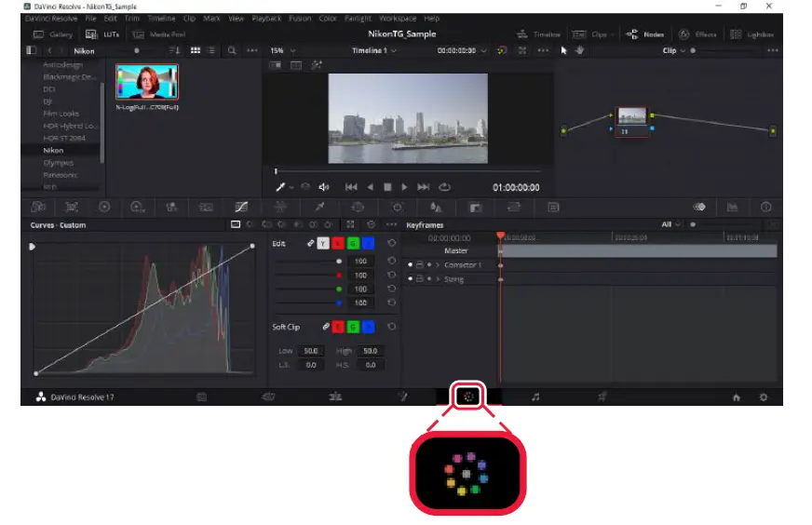Open the Blur palette icon
Viewport: 812px width, 525px height.
(x=436, y=207)
